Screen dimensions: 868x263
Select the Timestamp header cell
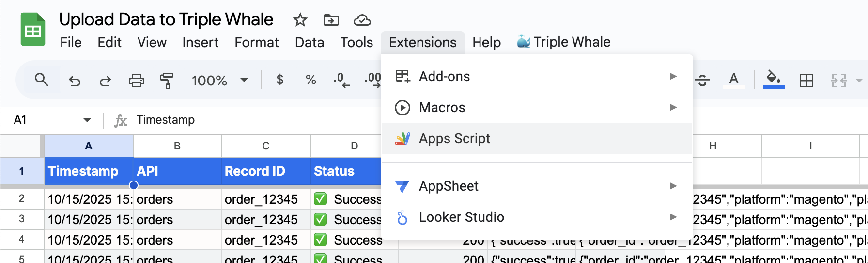[x=89, y=171]
